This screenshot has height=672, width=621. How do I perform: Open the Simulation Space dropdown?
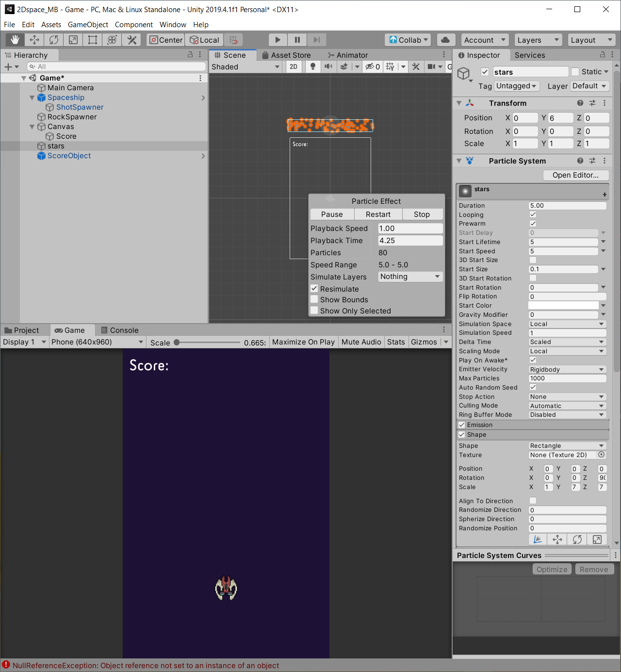pyautogui.click(x=567, y=324)
